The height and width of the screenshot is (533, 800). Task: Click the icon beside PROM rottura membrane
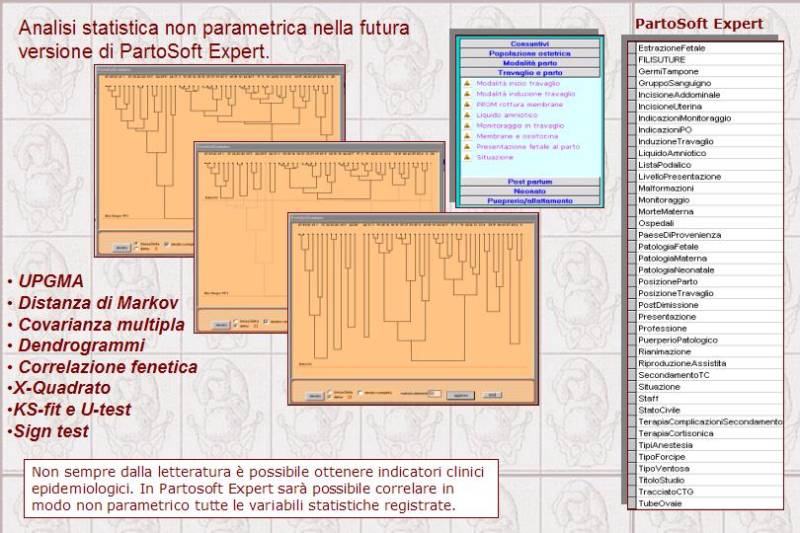[x=467, y=105]
